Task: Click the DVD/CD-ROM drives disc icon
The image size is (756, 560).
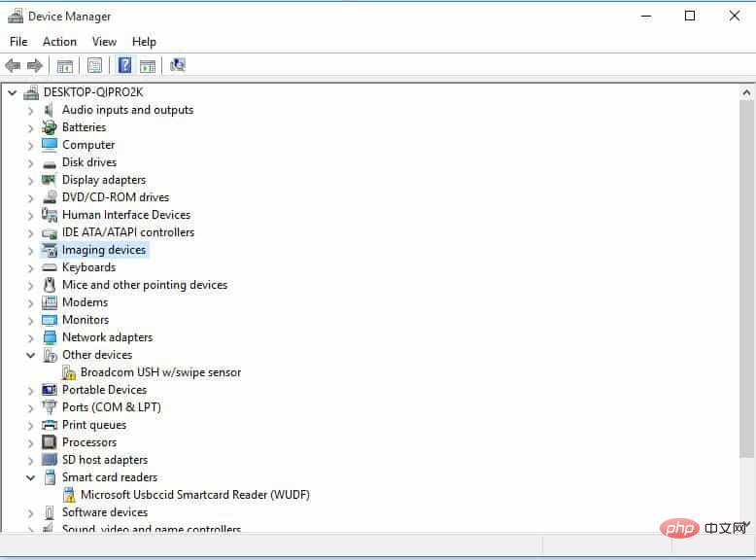Action: point(50,197)
